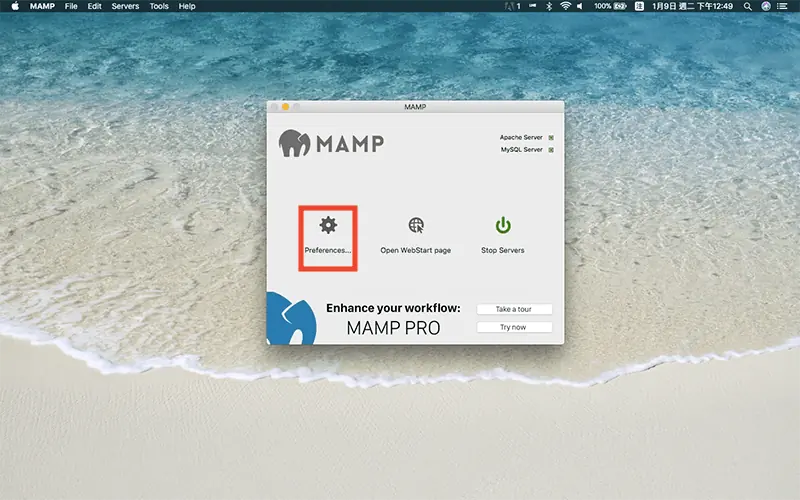800x500 pixels.
Task: Click the Try now button
Action: pyautogui.click(x=514, y=327)
